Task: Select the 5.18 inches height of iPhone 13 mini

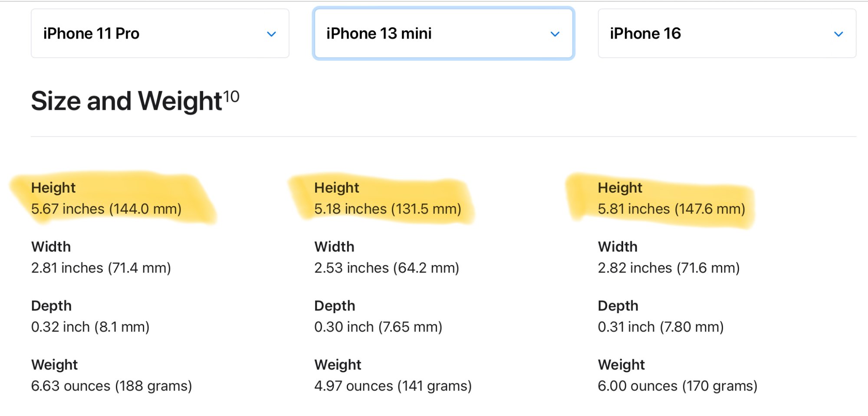Action: tap(388, 209)
